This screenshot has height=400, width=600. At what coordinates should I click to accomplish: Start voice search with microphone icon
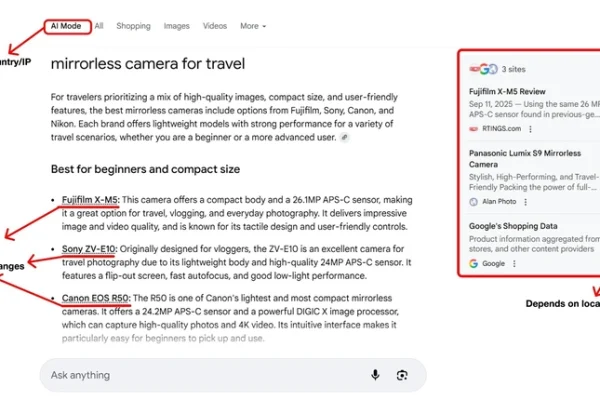(x=375, y=375)
